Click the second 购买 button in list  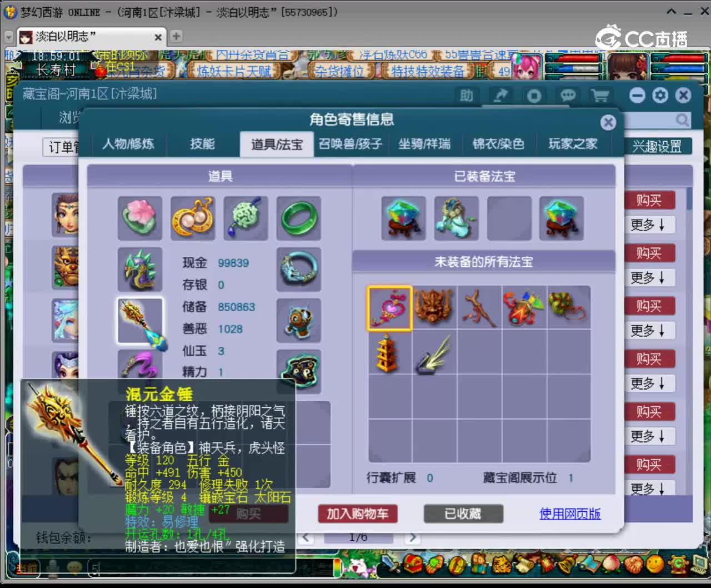click(649, 253)
